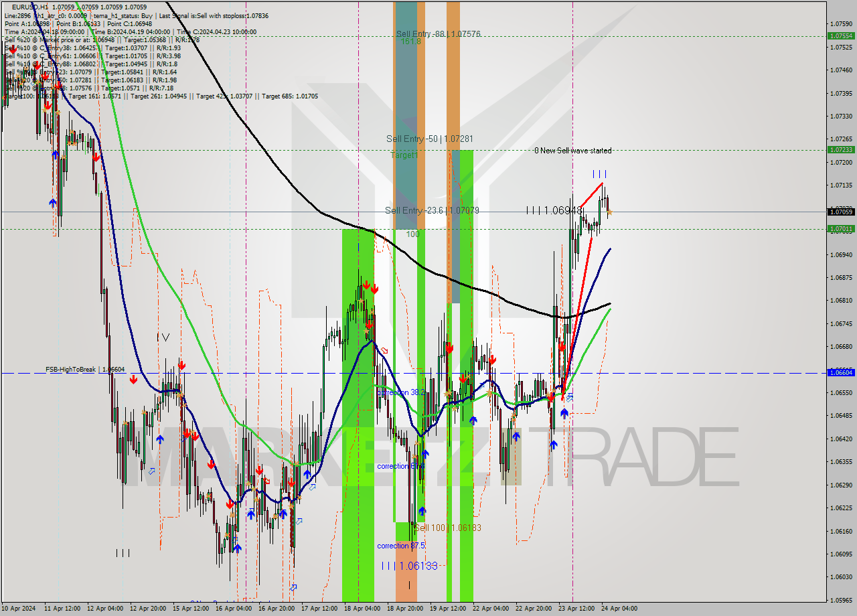Image resolution: width=857 pixels, height=616 pixels.
Task: Select the 'Sell Entry -88 | 1.07576' label
Action: click(x=438, y=33)
